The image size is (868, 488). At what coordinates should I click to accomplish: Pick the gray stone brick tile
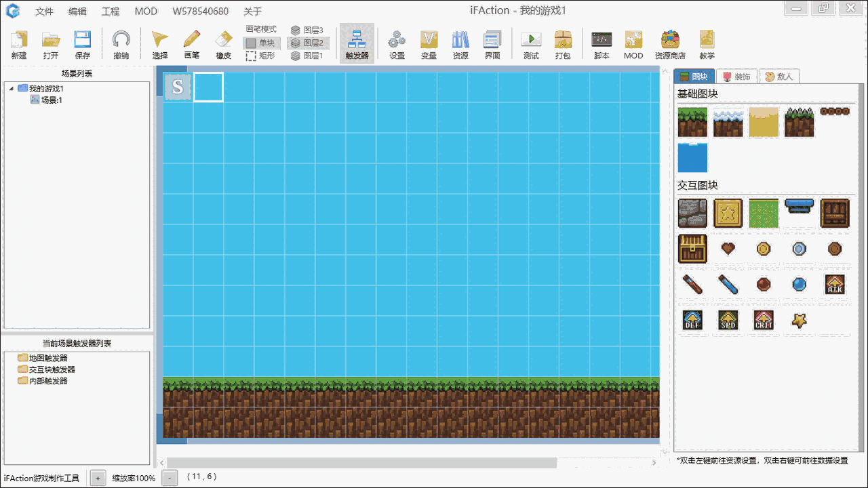click(692, 213)
